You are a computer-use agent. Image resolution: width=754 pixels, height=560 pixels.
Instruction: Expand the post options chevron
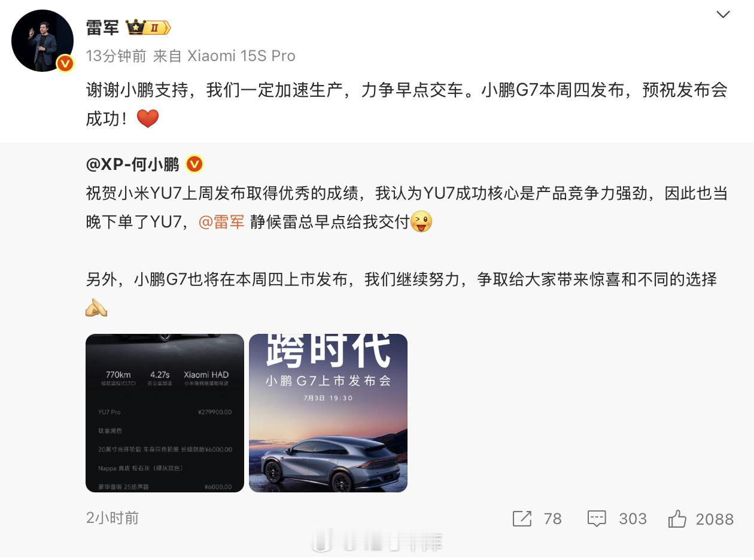click(723, 14)
